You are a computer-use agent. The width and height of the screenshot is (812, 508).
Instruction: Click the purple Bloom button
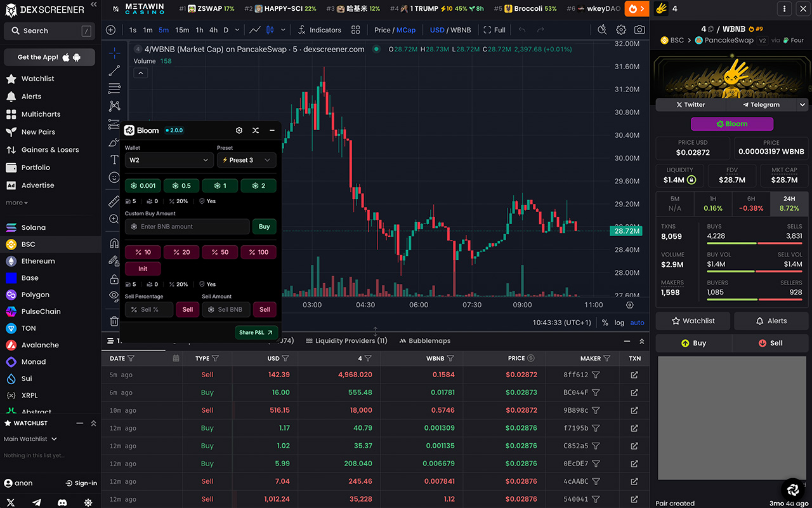tap(732, 124)
